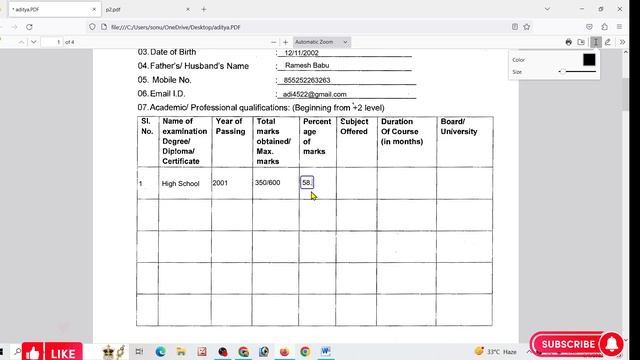Click the Duration Of Course header
Image resolution: width=640 pixels, height=360 pixels.
pyautogui.click(x=402, y=131)
